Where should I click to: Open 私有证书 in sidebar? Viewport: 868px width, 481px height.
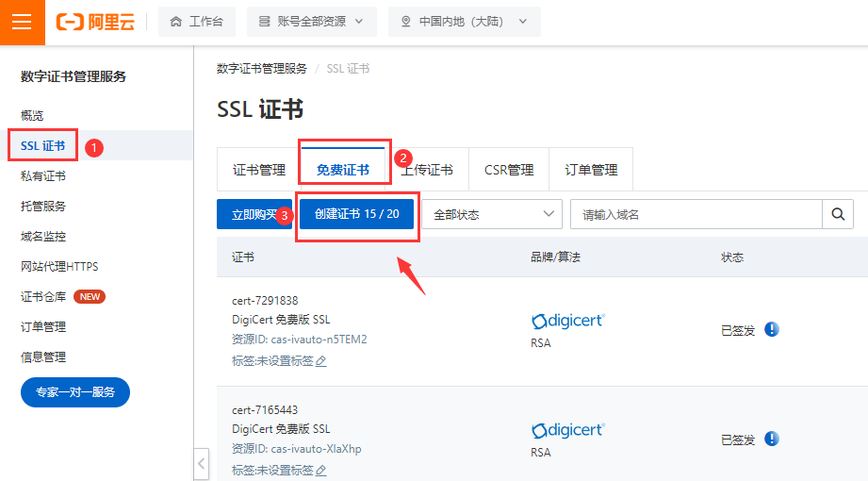(43, 176)
